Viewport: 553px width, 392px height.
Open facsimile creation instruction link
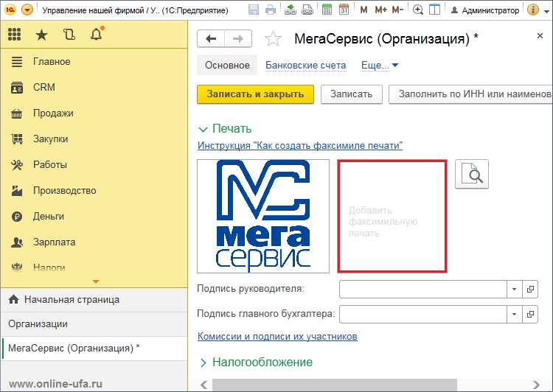(300, 145)
